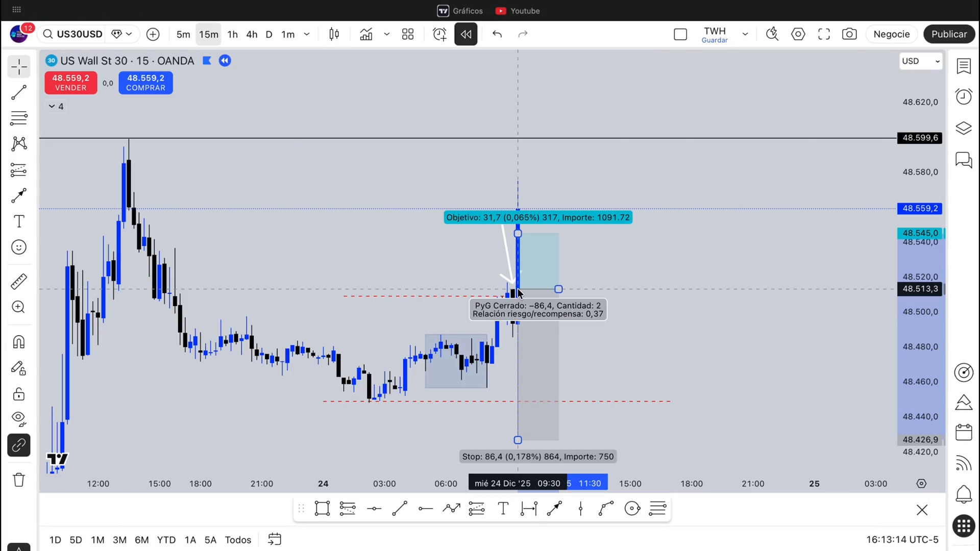This screenshot has height=551, width=980.
Task: Select the YTD date range
Action: [166, 540]
